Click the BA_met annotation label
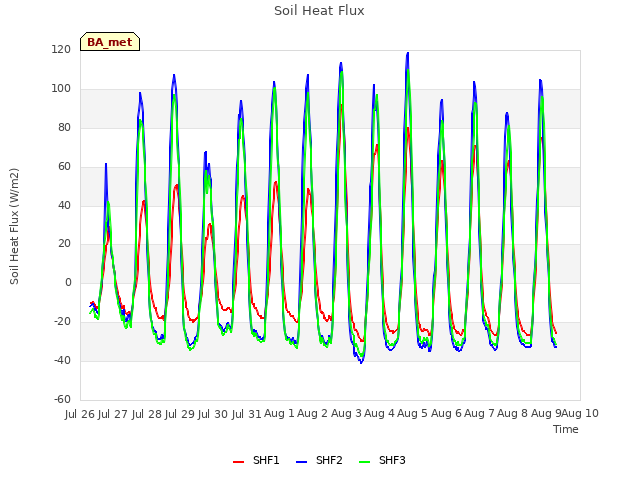Screen dimensions: 640x480 (110, 42)
